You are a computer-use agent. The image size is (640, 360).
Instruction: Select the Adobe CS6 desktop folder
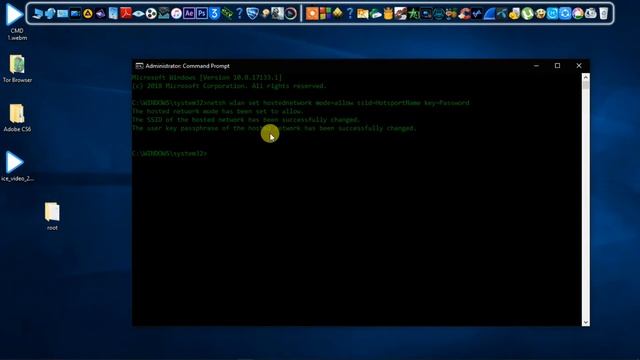pyautogui.click(x=17, y=118)
